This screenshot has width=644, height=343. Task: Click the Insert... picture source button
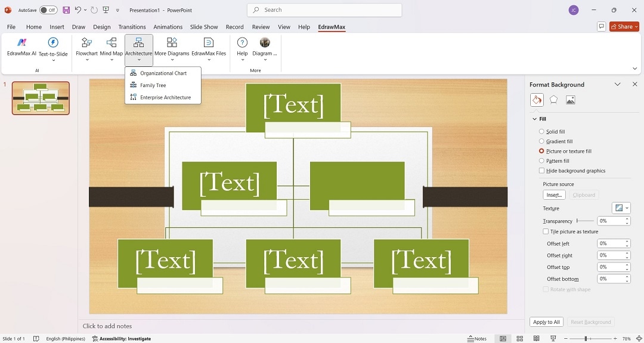(554, 195)
